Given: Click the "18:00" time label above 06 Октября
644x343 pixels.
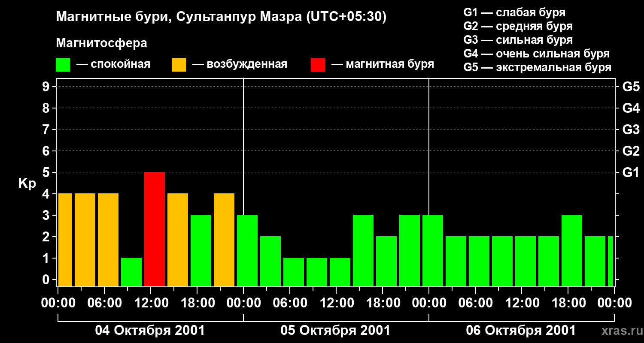Looking at the screenshot, I should click(x=568, y=303).
